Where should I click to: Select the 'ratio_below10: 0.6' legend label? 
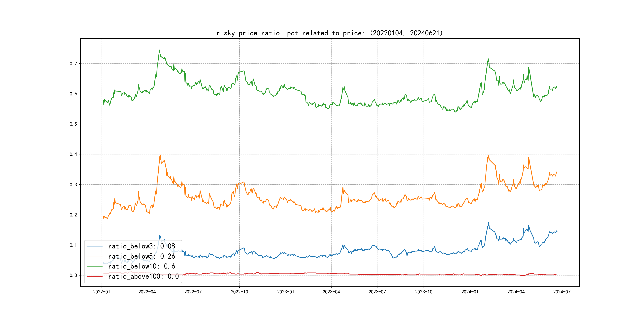(x=142, y=266)
